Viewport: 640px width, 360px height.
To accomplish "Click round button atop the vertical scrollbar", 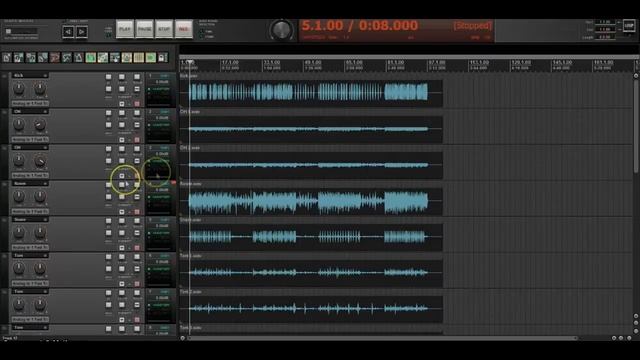I will point(636,76).
